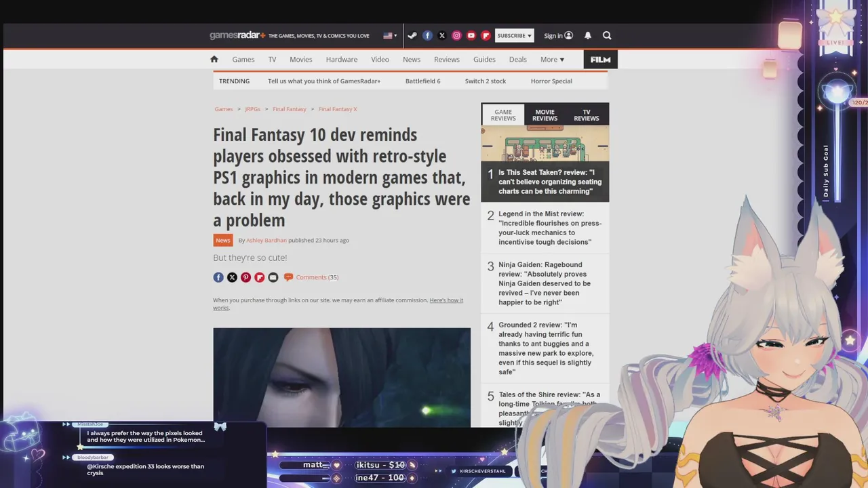This screenshot has width=868, height=488.
Task: Click the orange comments speech bubble icon
Action: point(288,277)
